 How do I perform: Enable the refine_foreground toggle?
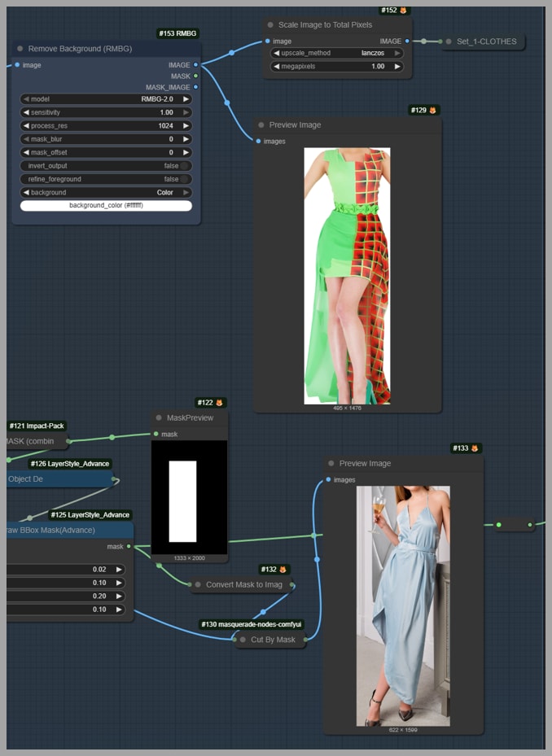click(185, 179)
